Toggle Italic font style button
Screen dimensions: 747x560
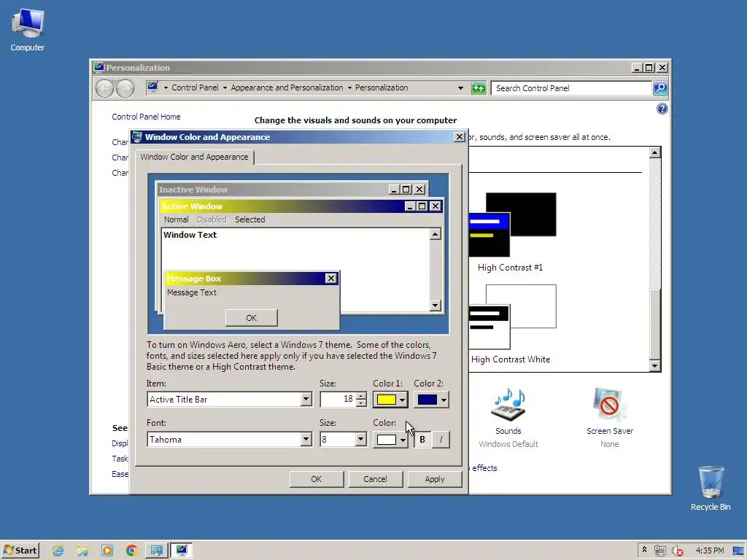coord(441,440)
